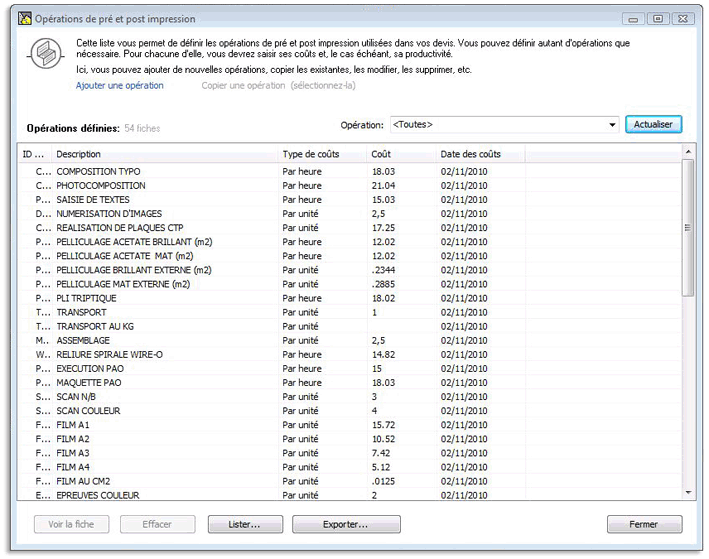
Task: Select the TRANSPORT AU KG row
Action: click(350, 326)
